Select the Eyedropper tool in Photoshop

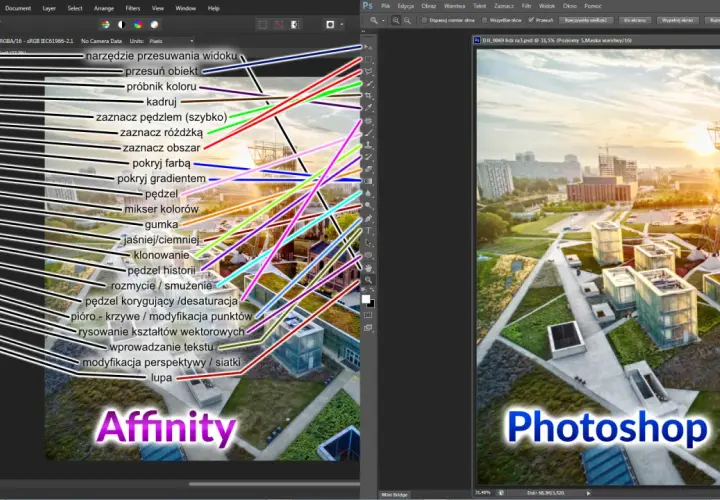point(368,108)
